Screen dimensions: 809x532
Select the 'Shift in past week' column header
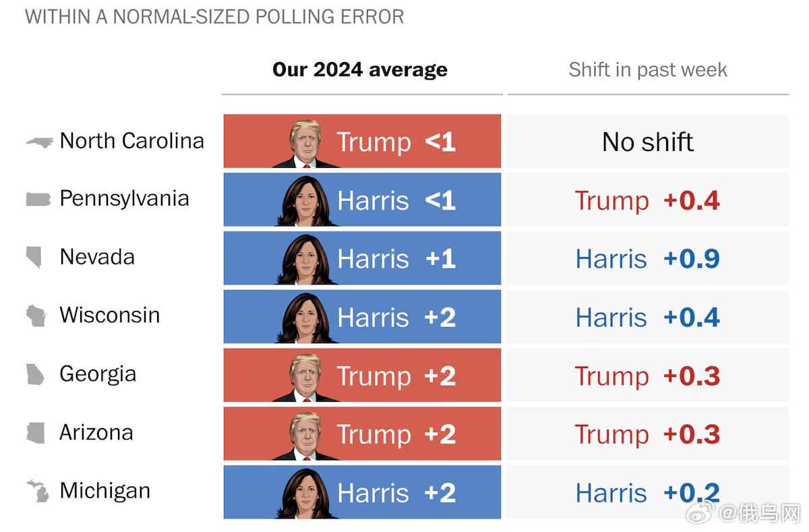[x=648, y=69]
